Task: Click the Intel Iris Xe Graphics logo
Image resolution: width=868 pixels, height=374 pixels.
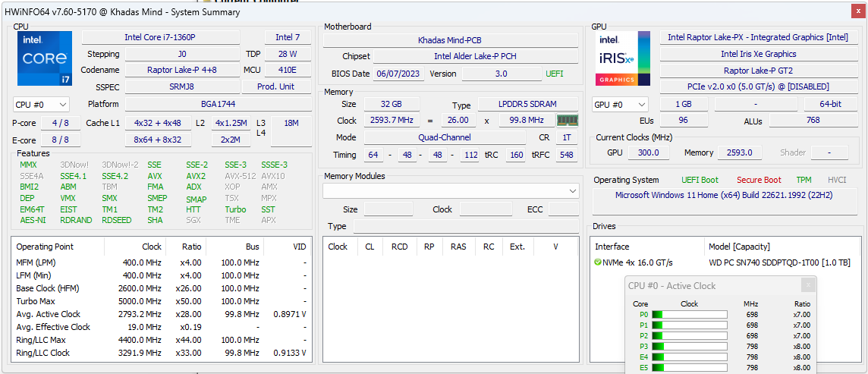Action: pyautogui.click(x=623, y=58)
